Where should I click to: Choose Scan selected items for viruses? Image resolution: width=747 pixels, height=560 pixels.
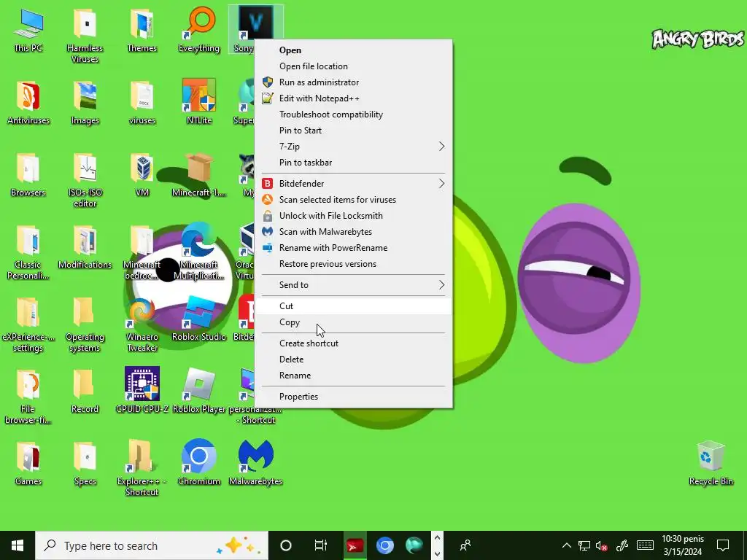tap(354, 200)
